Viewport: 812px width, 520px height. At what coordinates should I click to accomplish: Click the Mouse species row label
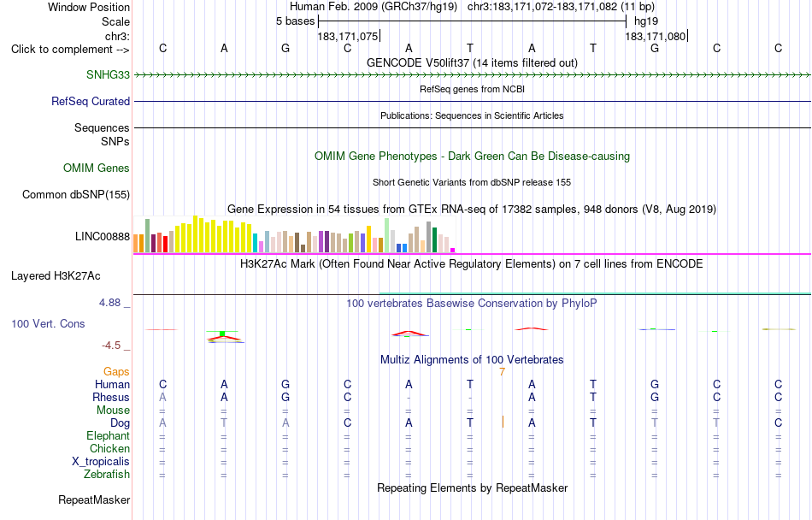point(113,411)
